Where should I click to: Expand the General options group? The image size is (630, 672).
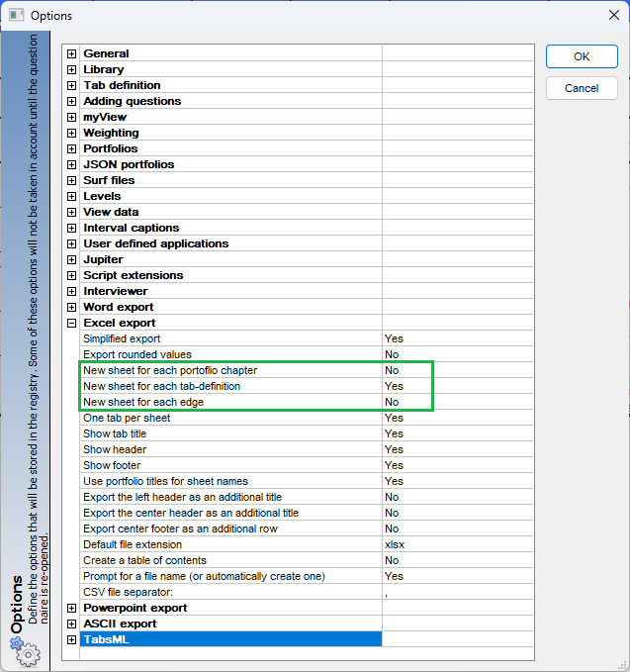tap(71, 53)
